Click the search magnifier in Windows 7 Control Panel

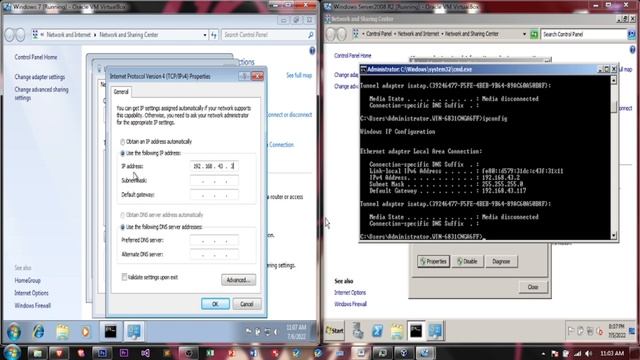pyautogui.click(x=311, y=35)
